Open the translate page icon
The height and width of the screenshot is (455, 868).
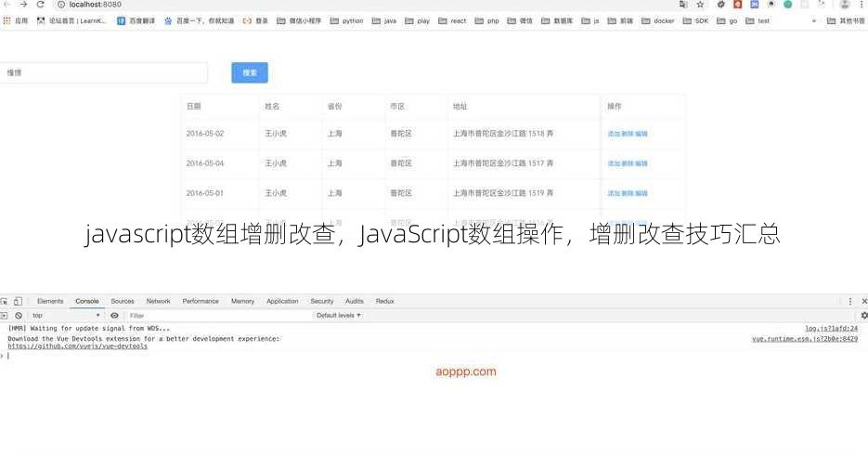(x=683, y=5)
